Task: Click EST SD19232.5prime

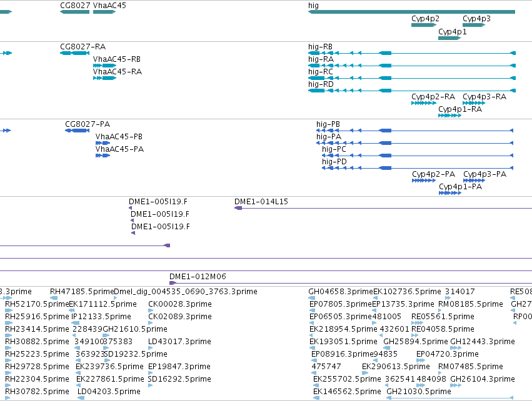Action: [136, 354]
